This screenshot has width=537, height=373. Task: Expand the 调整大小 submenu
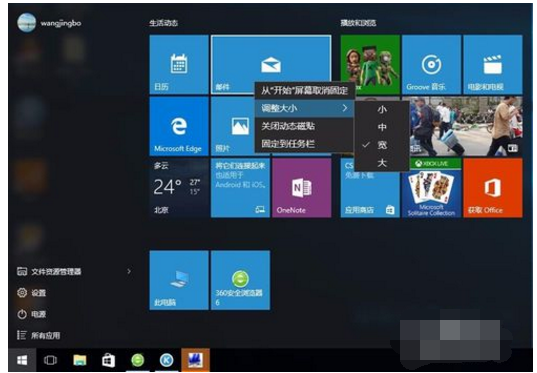pos(304,108)
